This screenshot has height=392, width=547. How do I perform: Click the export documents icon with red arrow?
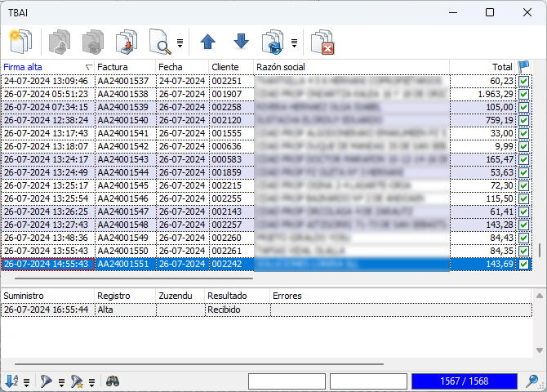point(127,42)
